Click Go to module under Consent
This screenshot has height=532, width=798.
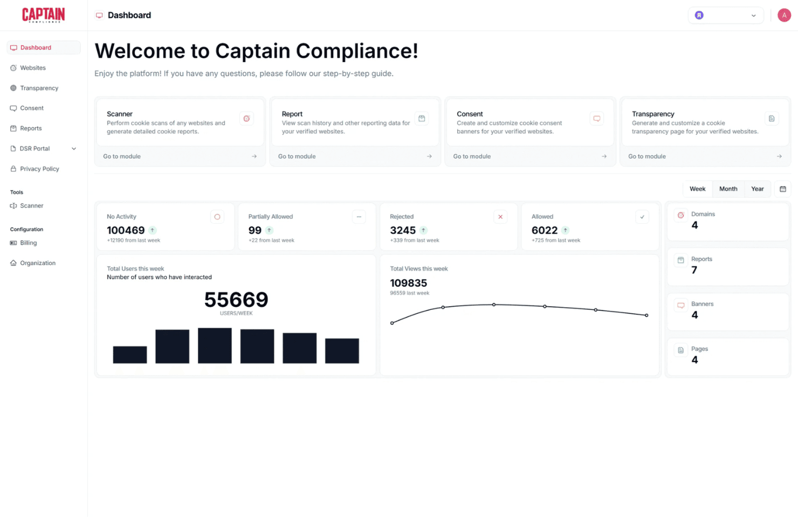(472, 156)
